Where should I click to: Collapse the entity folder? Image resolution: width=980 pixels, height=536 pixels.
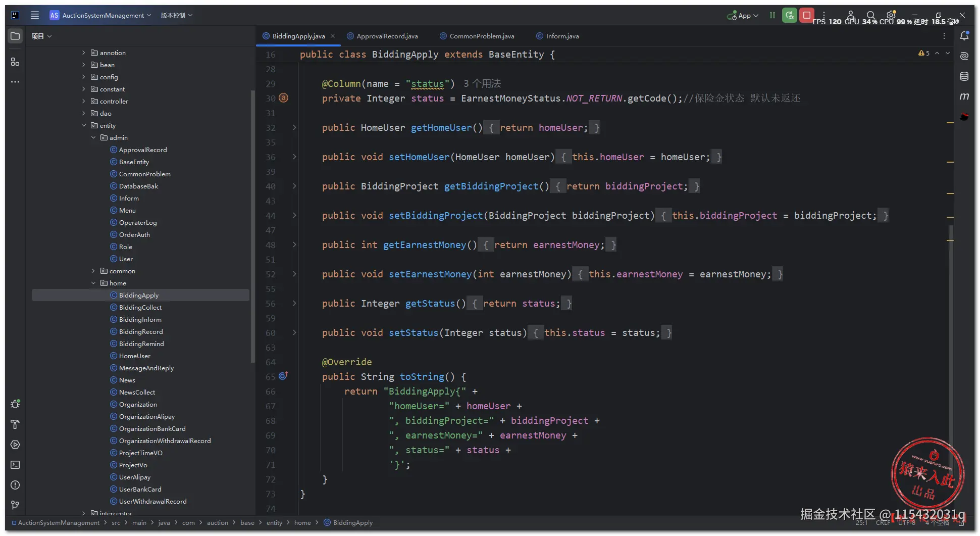click(84, 125)
